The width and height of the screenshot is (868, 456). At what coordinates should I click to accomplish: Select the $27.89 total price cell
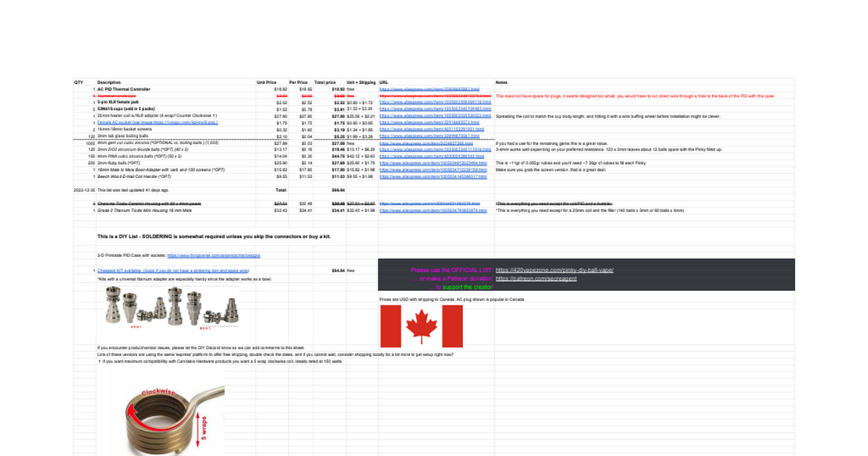337,143
